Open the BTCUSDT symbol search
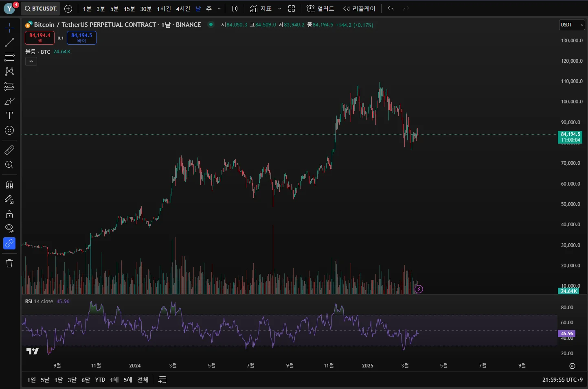 point(40,9)
